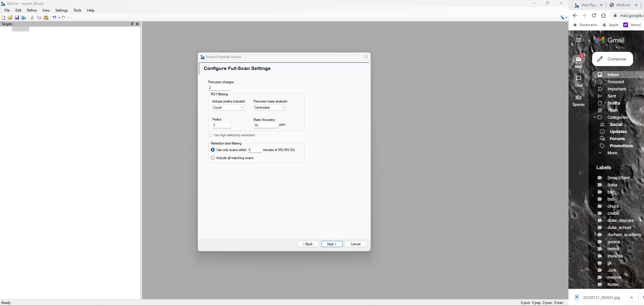
Task: Select Use only scans within minutes option
Action: click(213, 150)
